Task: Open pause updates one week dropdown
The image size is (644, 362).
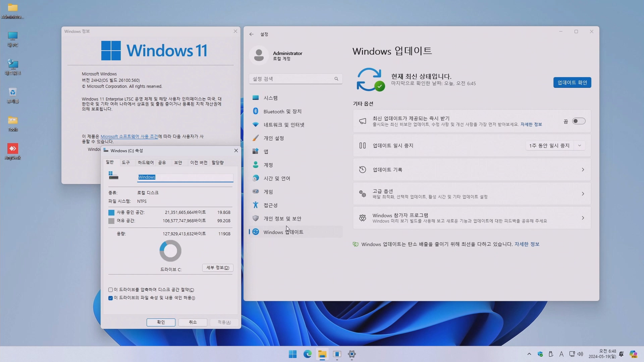Action: click(555, 145)
